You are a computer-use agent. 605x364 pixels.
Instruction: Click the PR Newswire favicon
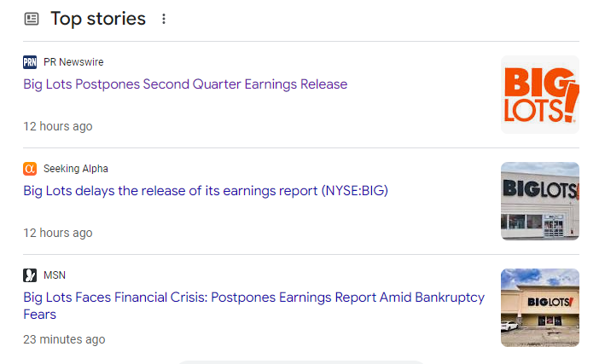30,62
